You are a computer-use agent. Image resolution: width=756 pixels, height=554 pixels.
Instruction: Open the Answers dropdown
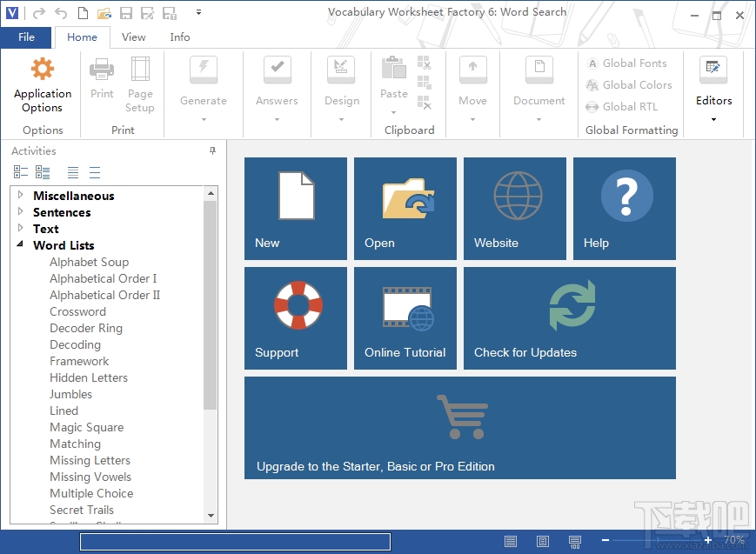pos(277,119)
